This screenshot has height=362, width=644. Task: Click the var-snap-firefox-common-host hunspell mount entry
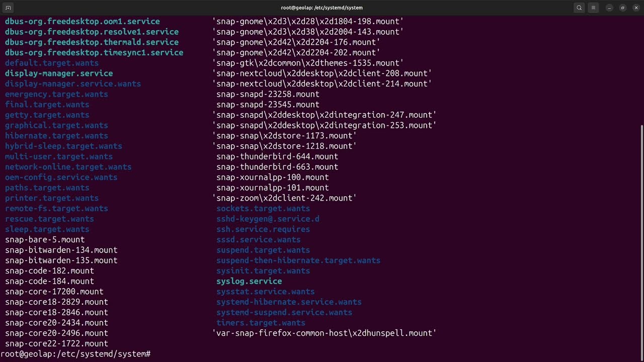coord(325,333)
